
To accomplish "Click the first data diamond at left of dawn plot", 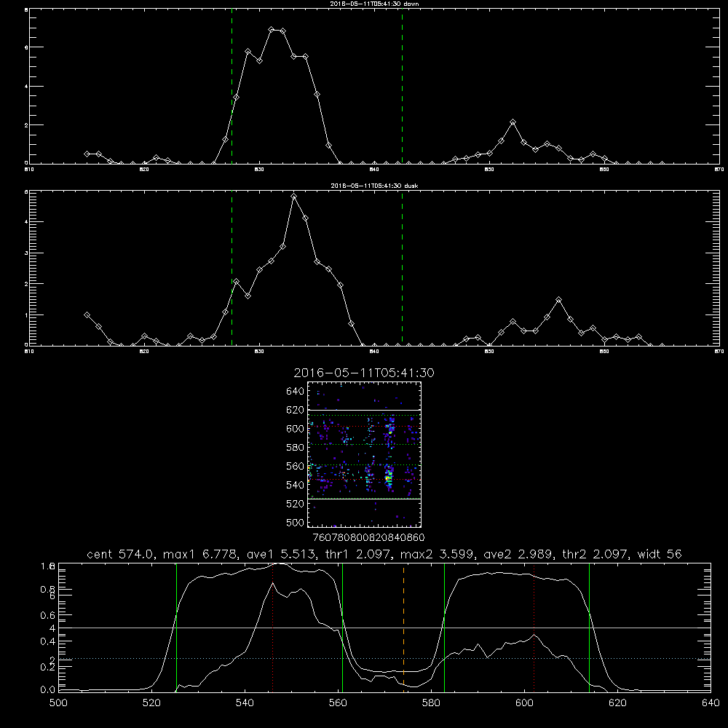I will (87, 154).
